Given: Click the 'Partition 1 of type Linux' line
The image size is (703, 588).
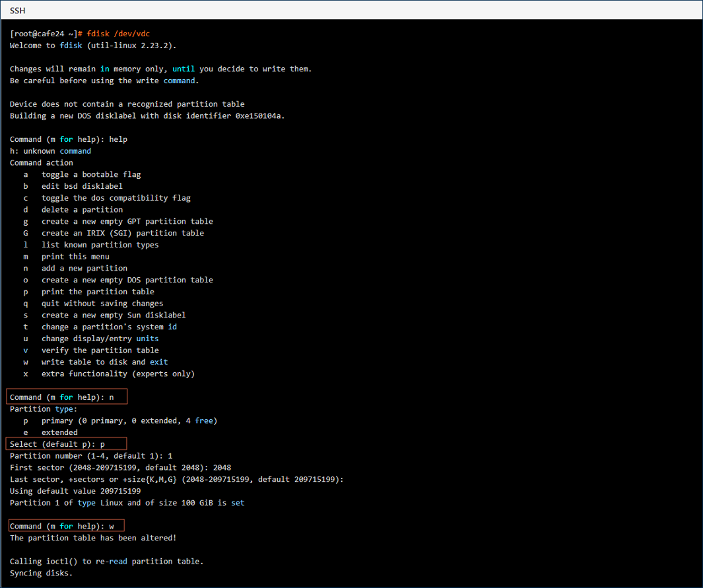Looking at the screenshot, I should point(127,502).
